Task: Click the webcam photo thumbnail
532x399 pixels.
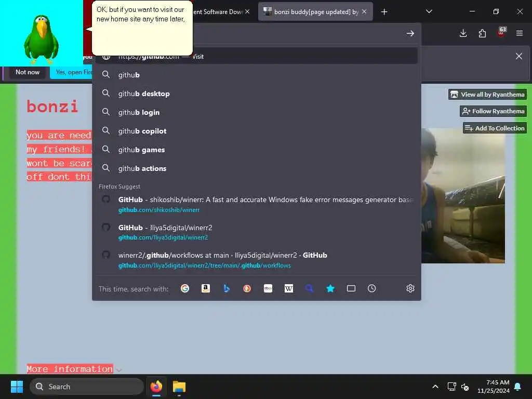Action: click(x=463, y=195)
